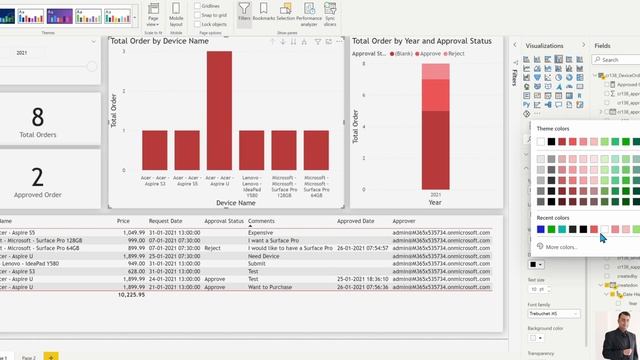640x360 pixels.
Task: Add a new report page
Action: point(51,356)
